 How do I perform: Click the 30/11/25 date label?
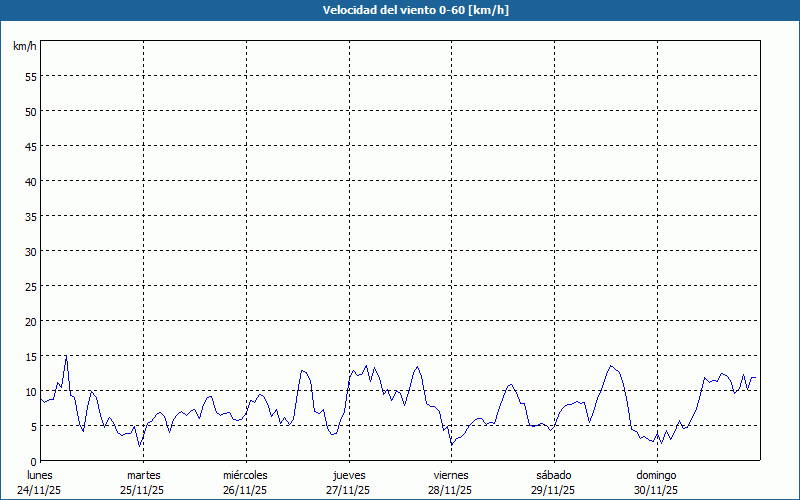pyautogui.click(x=656, y=490)
